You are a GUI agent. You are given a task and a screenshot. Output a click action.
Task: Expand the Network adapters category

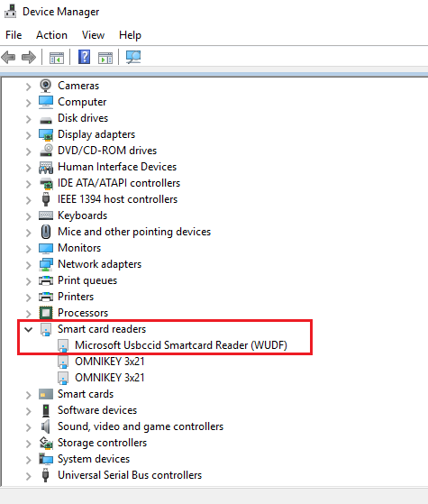click(x=29, y=265)
